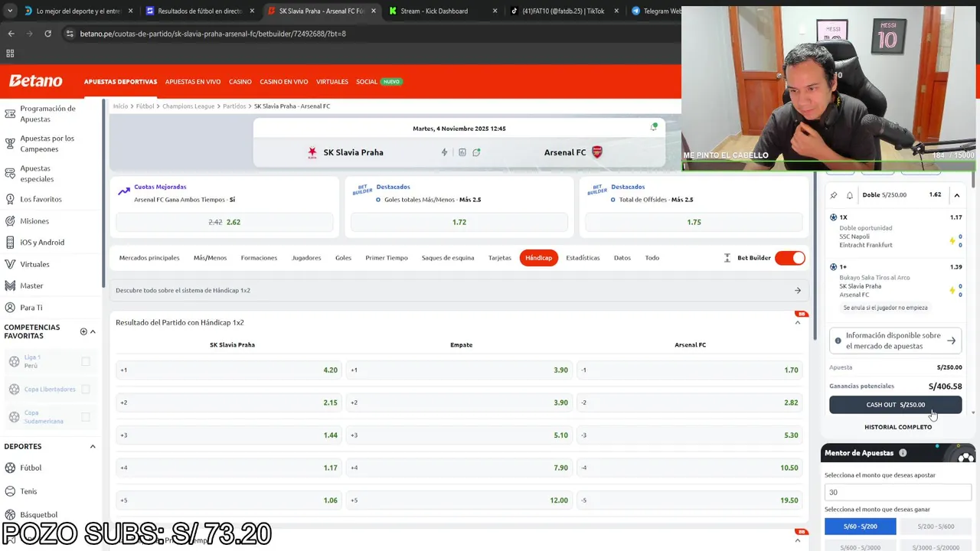Screen dimensions: 980x551
Task: Open info about the betting market arrow
Action: [x=951, y=341]
